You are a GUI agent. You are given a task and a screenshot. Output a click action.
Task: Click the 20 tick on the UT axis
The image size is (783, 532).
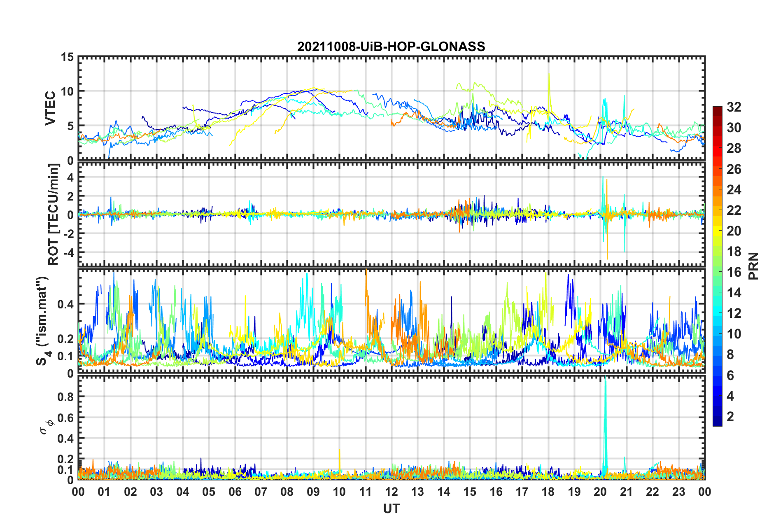tap(600, 492)
